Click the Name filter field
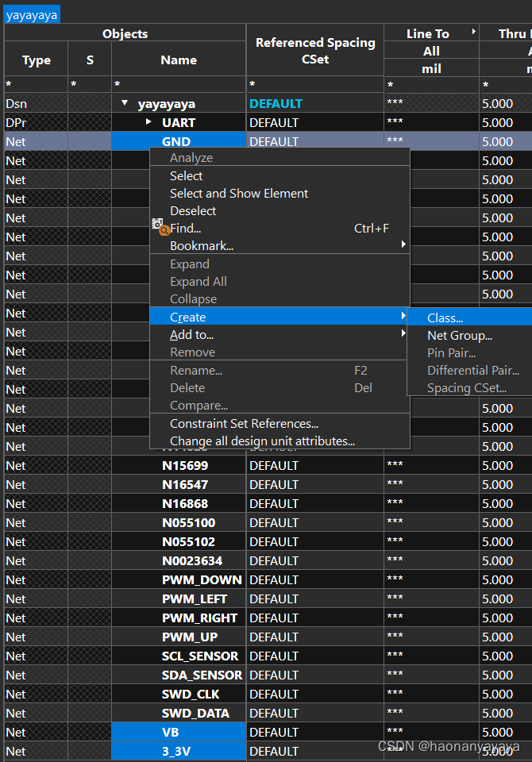This screenshot has width=532, height=762. coord(179,85)
